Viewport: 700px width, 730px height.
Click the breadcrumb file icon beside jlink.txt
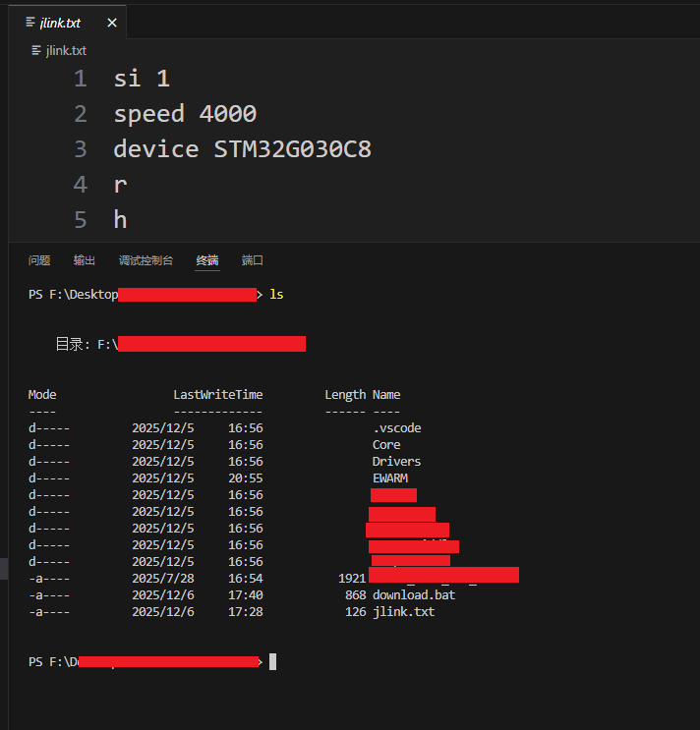tap(35, 50)
